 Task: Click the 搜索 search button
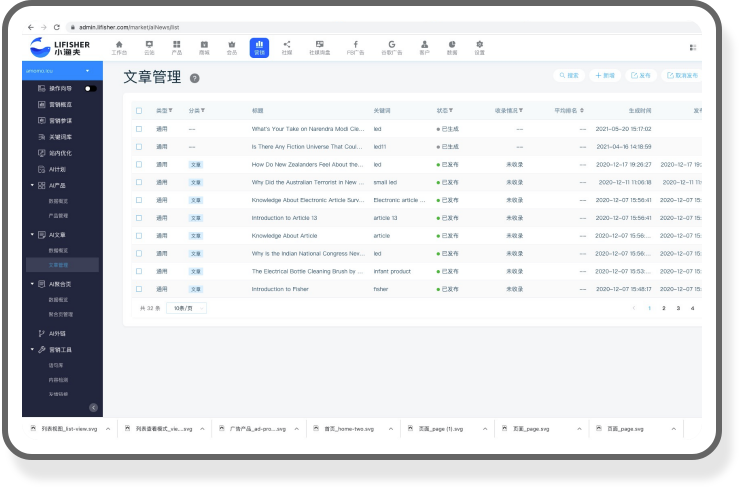click(x=569, y=75)
